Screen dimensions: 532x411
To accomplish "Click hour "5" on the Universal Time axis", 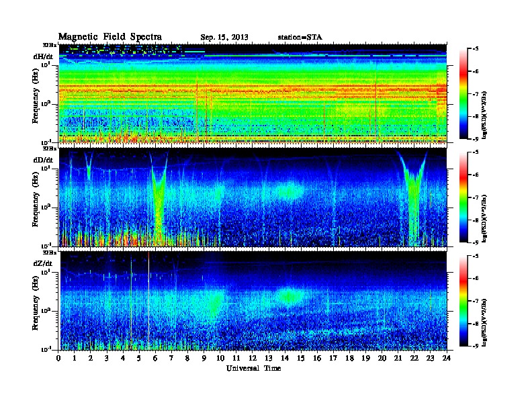I will [140, 358].
